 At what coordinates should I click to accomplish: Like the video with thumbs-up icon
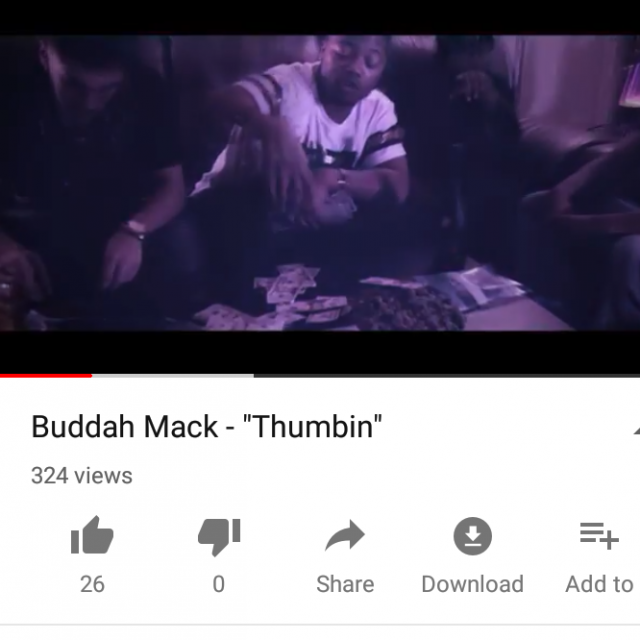(92, 535)
